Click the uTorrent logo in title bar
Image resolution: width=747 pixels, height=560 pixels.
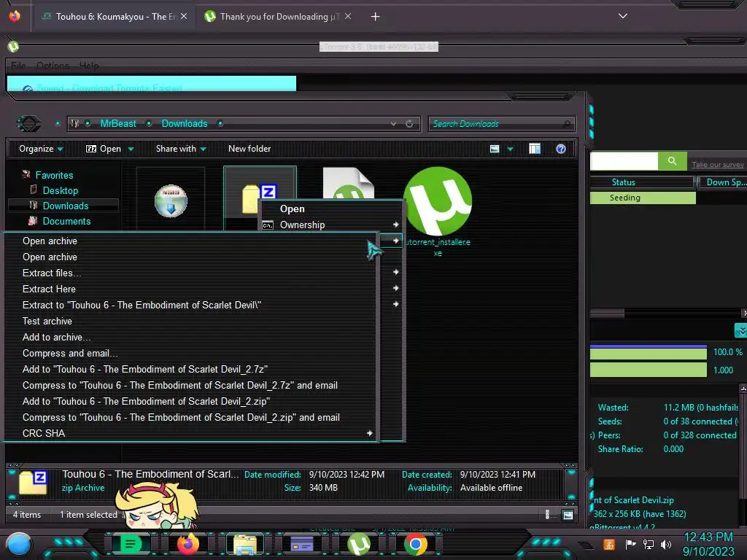pos(13,47)
